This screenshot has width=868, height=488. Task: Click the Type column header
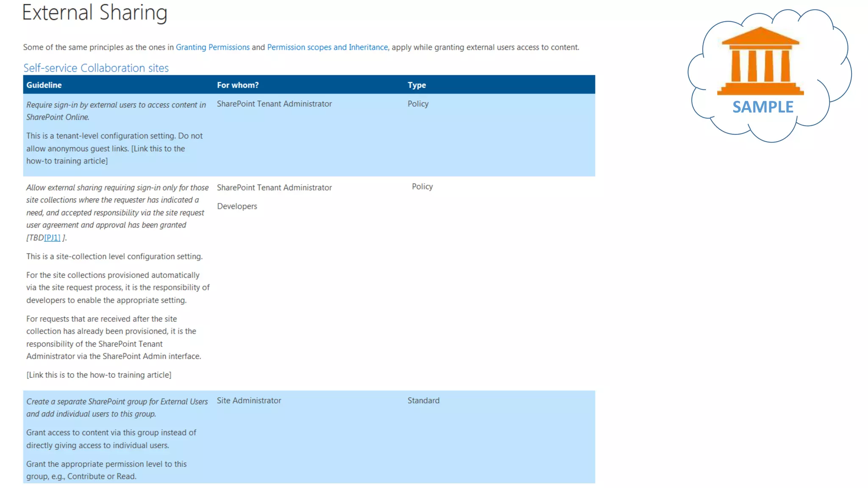(x=417, y=85)
